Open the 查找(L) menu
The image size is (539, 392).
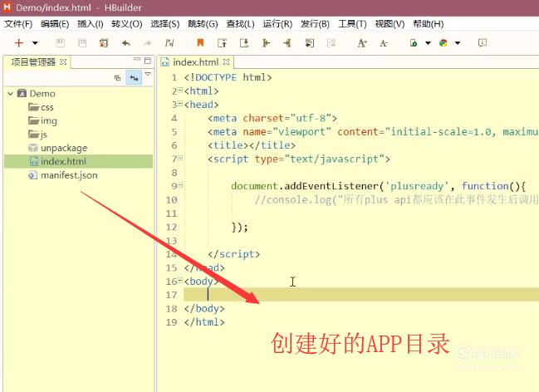tap(240, 24)
